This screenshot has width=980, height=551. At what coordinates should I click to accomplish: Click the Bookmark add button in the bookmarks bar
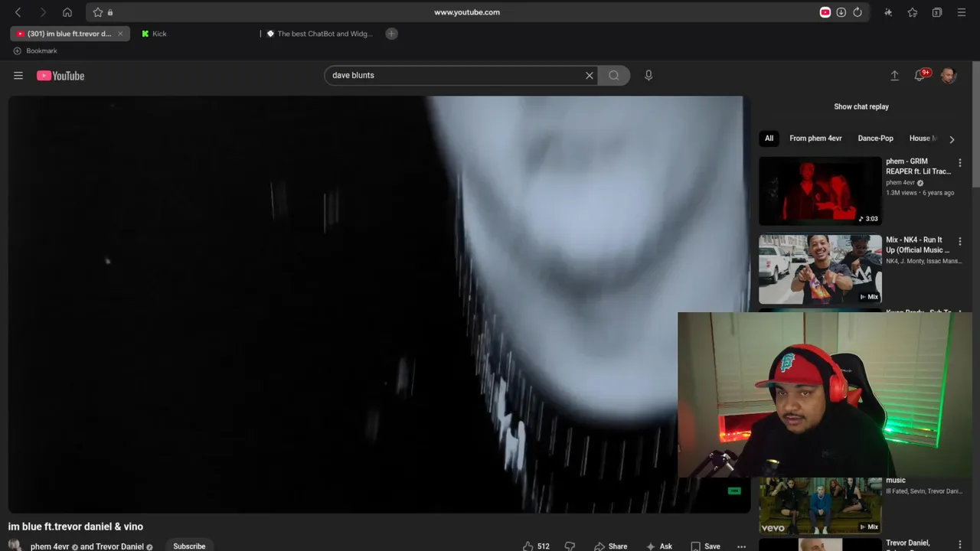(x=35, y=51)
